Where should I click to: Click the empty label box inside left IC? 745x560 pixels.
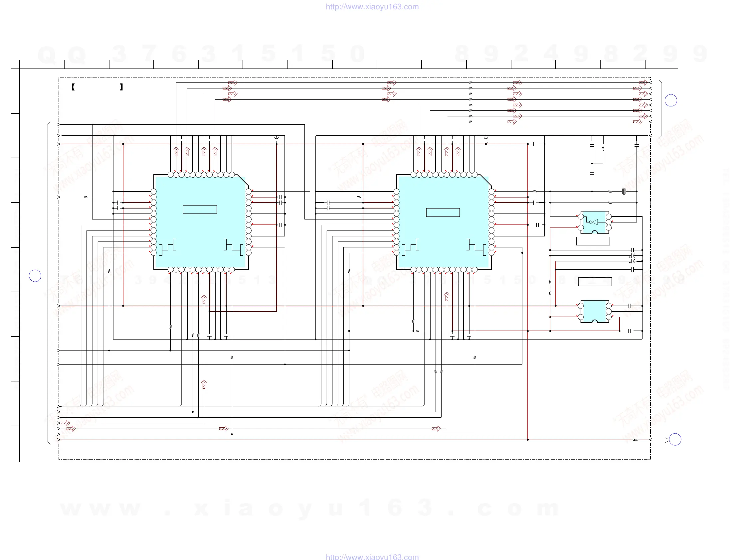pyautogui.click(x=200, y=209)
